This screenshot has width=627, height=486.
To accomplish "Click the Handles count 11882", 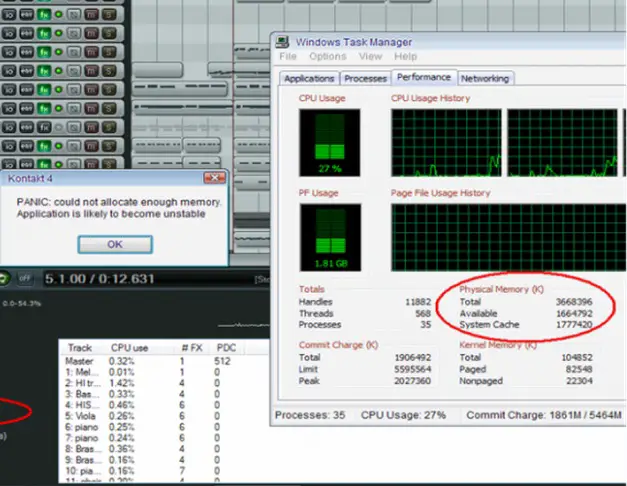I will [x=418, y=302].
